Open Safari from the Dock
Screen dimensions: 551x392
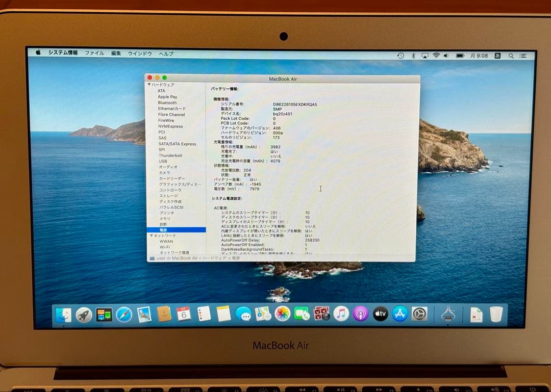(x=123, y=315)
